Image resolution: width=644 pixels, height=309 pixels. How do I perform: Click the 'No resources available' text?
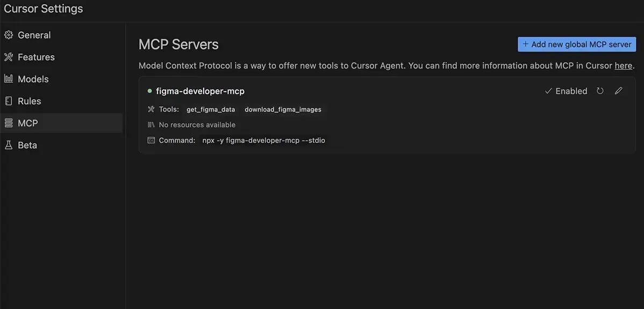197,125
